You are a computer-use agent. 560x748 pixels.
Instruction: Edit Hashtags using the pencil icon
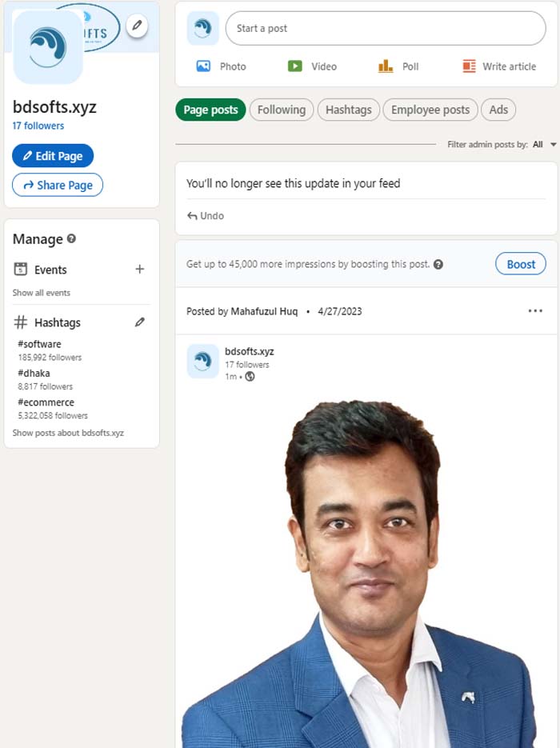pyautogui.click(x=139, y=322)
